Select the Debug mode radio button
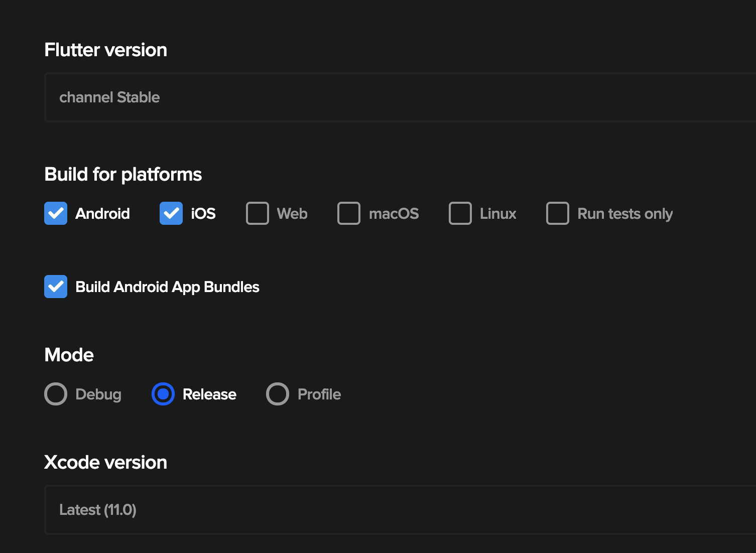This screenshot has height=553, width=756. [x=56, y=394]
